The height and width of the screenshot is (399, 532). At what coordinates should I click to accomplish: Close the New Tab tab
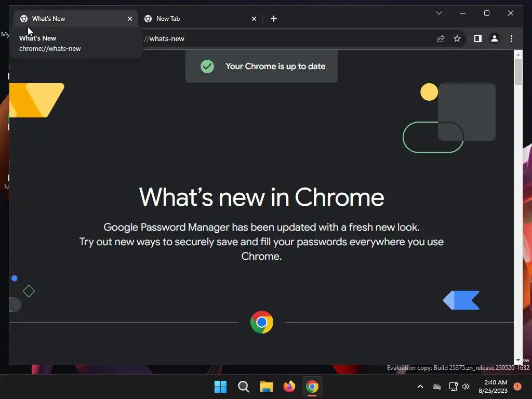tap(254, 19)
